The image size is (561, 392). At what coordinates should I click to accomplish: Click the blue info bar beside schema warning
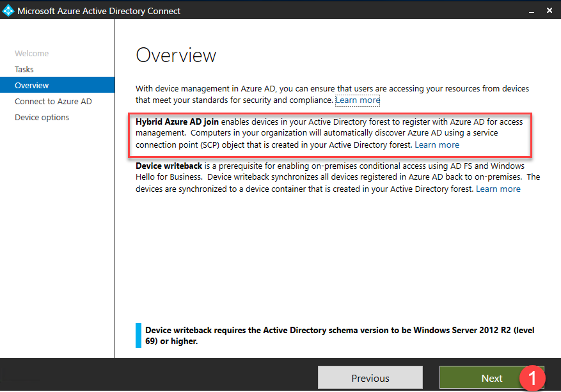tap(138, 336)
